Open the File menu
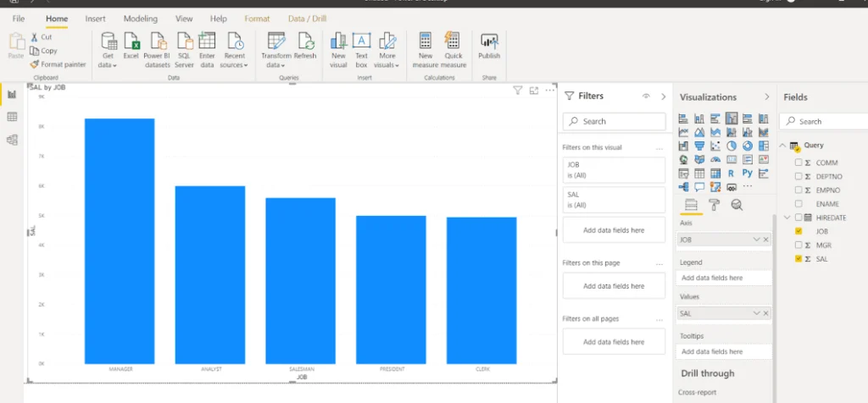The width and height of the screenshot is (868, 403). click(x=19, y=19)
